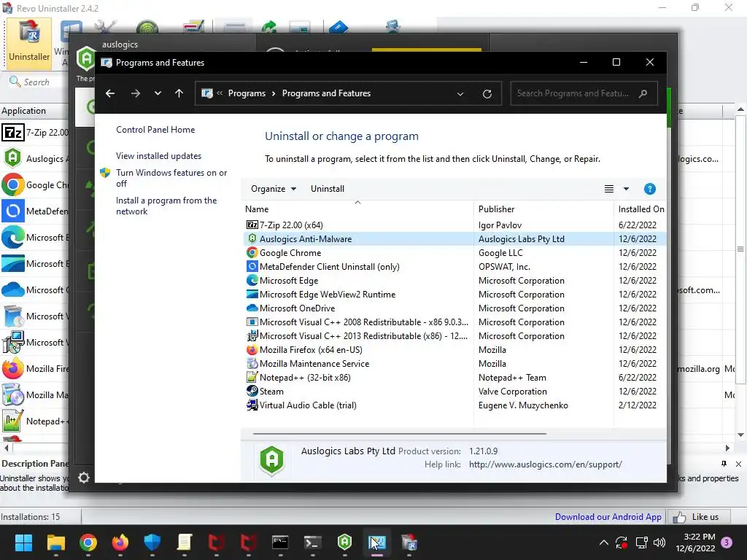The image size is (747, 560).
Task: Launch Google Chrome from taskbar
Action: (x=88, y=542)
